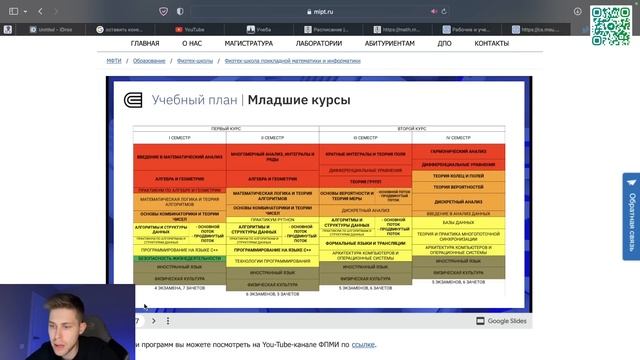Click ВВЕДЕНИЕ В МАТЕМАТИЧЕСКИЙ АНАЛИЗ cell

(180, 157)
